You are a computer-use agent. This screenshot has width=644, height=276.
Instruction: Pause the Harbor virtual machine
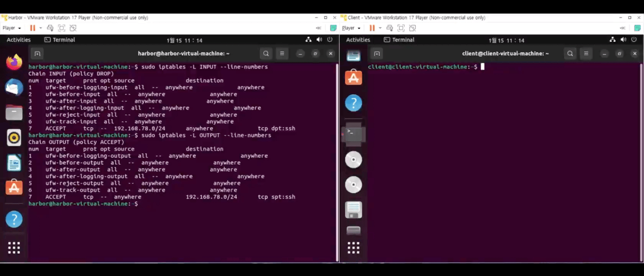[33, 28]
